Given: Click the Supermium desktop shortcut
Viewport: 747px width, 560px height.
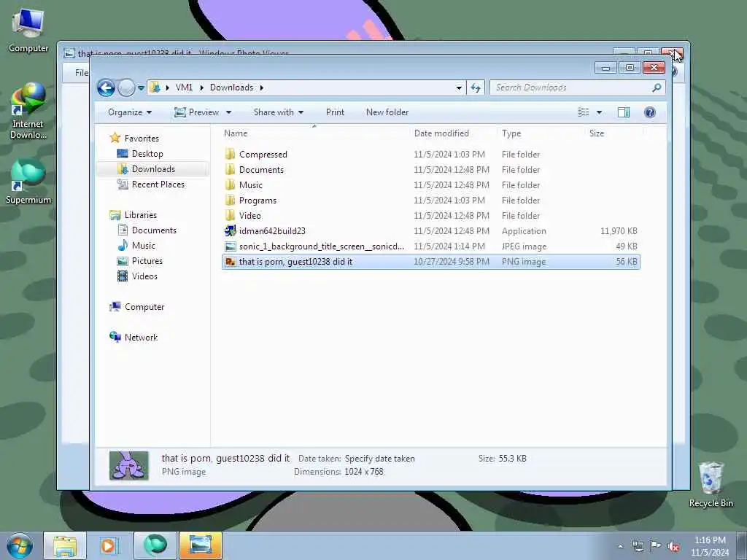Looking at the screenshot, I should 28,182.
